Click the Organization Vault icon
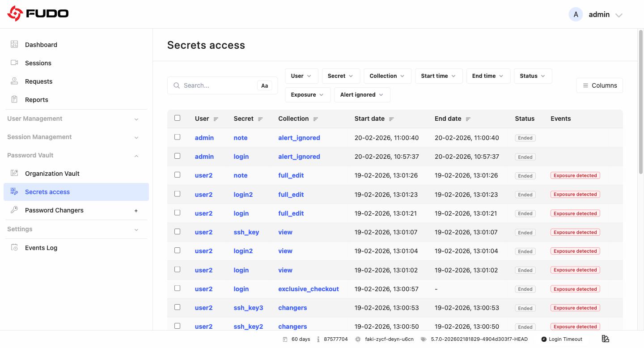This screenshot has width=644, height=348. (14, 173)
